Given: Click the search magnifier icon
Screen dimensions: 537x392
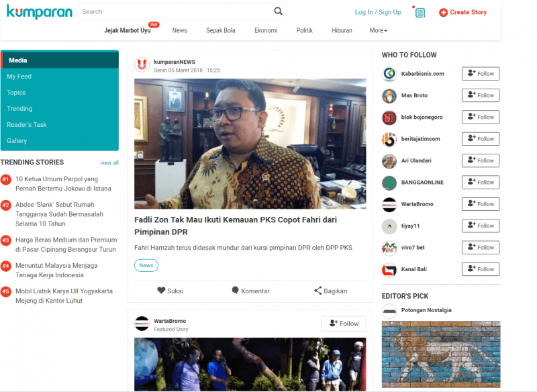Looking at the screenshot, I should coord(279,11).
